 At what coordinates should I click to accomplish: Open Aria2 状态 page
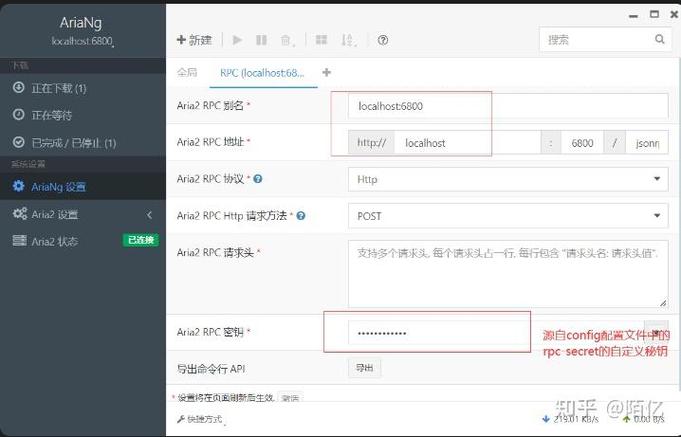pos(83,241)
